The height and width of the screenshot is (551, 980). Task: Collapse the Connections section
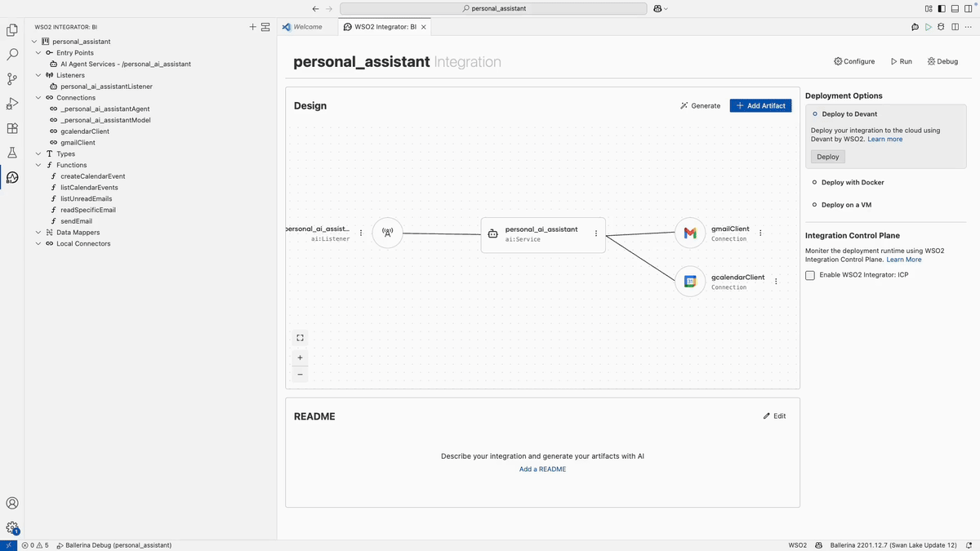point(38,98)
